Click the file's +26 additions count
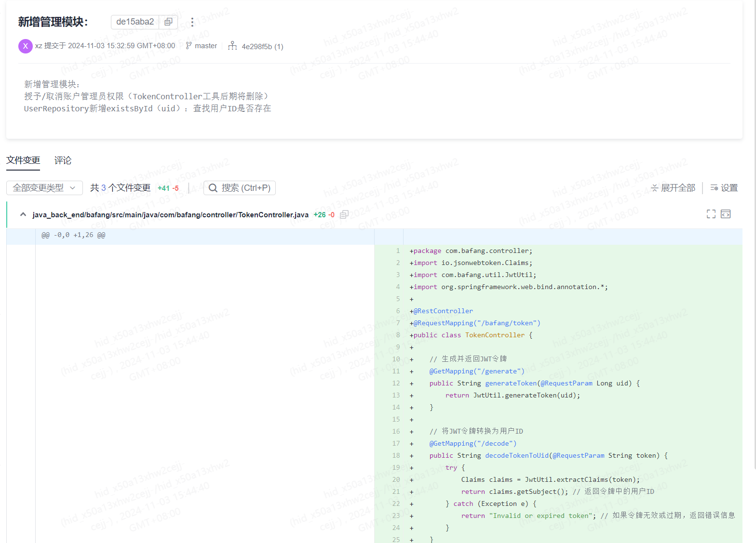The height and width of the screenshot is (543, 756). point(320,215)
